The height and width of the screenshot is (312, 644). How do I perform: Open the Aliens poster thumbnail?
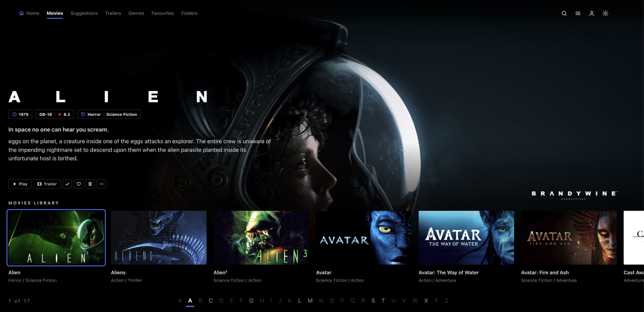coord(159,237)
